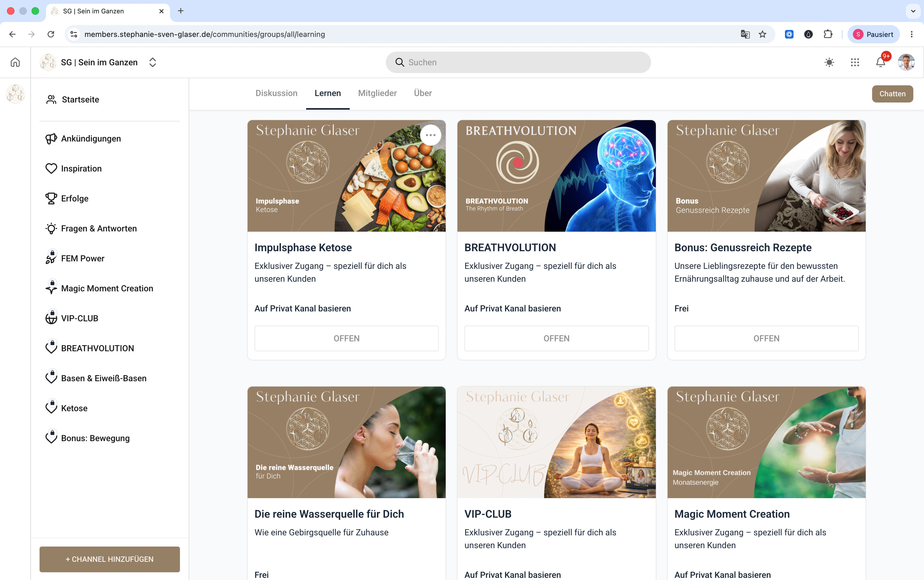This screenshot has height=580, width=924.
Task: Click the heart icon beside Inspiration
Action: point(51,168)
